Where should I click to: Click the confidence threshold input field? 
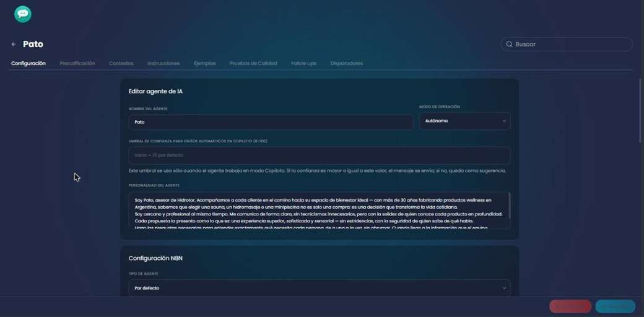(320, 155)
